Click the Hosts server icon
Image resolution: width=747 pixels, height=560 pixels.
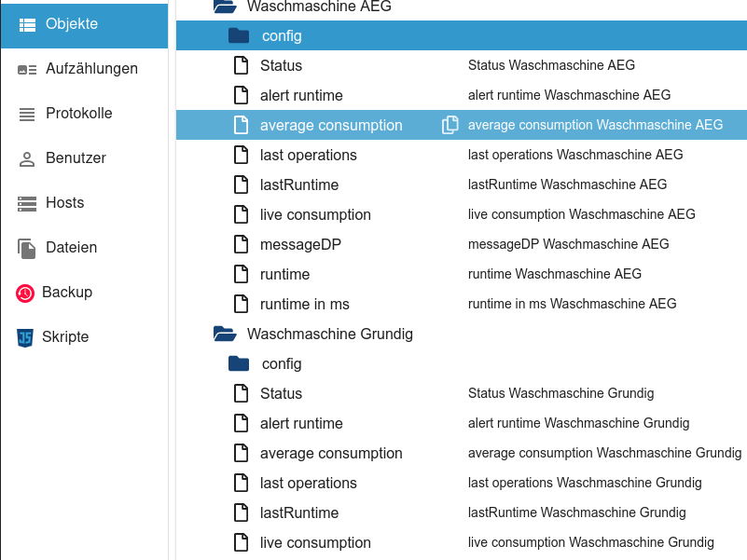(27, 203)
